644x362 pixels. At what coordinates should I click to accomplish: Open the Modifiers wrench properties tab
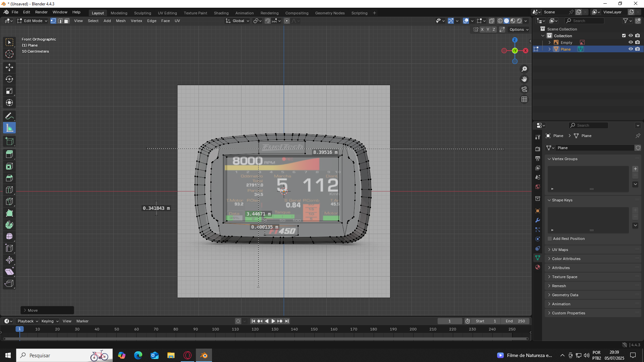tap(538, 220)
